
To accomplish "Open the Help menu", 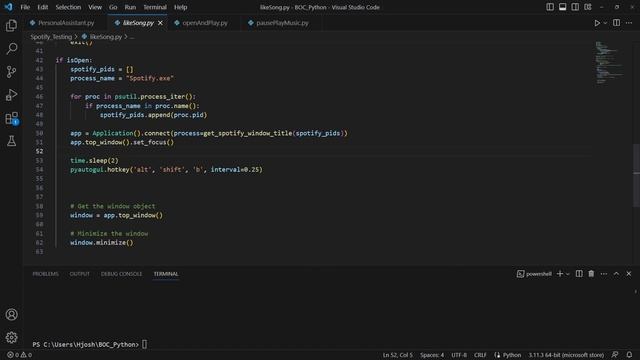I will 180,7.
